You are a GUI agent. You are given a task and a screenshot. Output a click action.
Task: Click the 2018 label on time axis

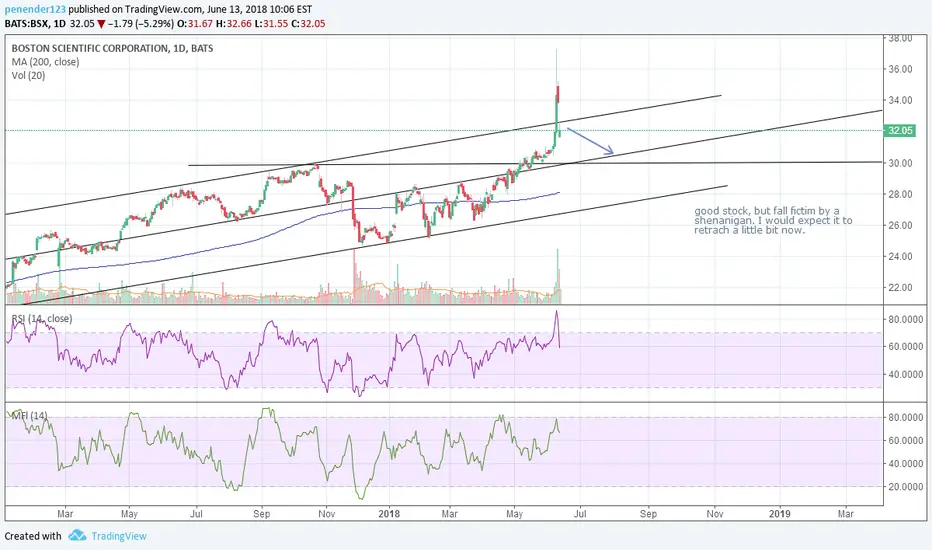pos(389,514)
